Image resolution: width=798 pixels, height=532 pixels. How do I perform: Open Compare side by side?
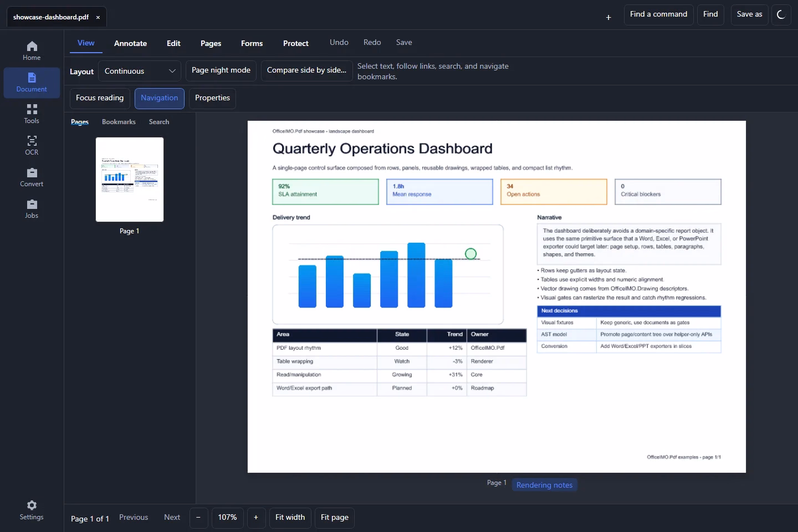[306, 70]
